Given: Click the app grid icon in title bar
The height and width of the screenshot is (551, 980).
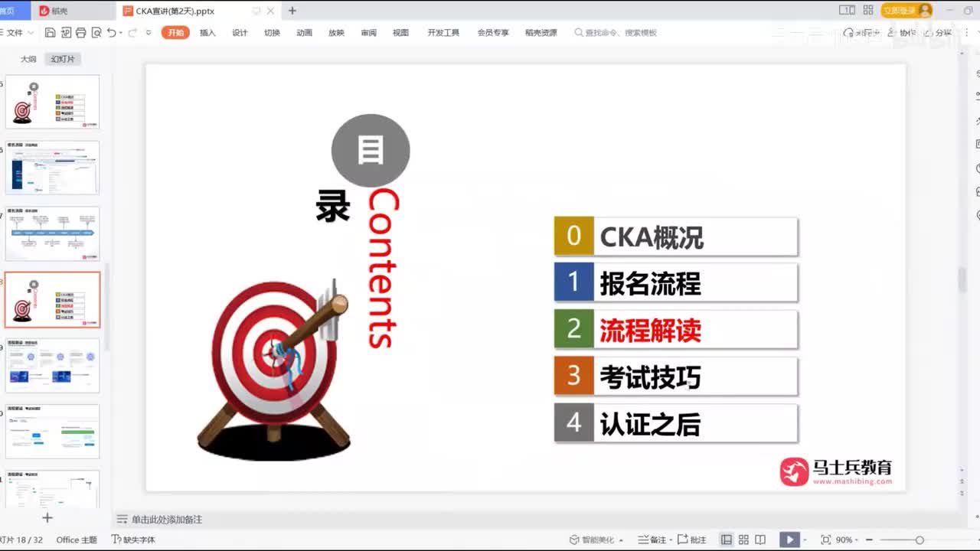Looking at the screenshot, I should (x=867, y=10).
